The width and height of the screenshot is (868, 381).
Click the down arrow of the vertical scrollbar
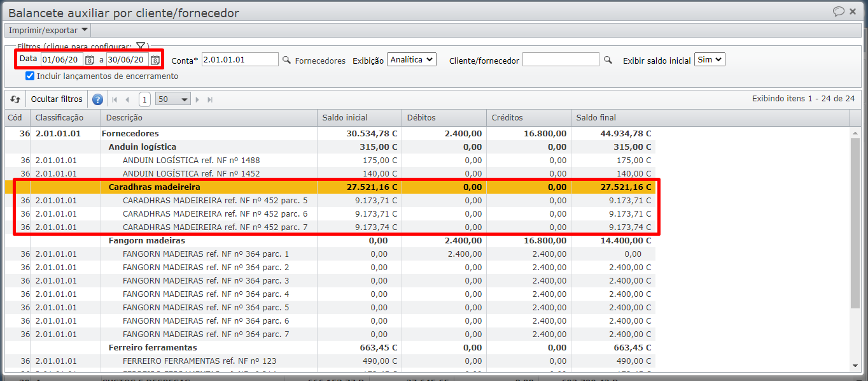[x=856, y=366]
